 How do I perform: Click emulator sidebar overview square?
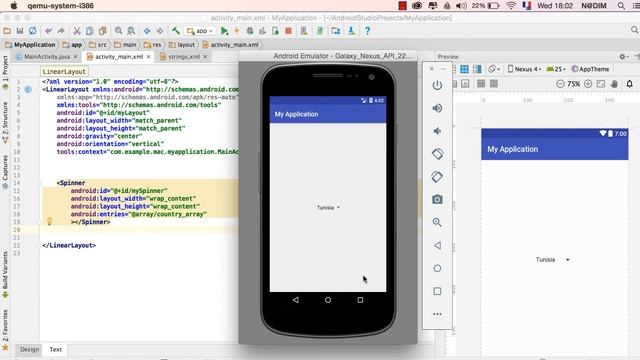[437, 291]
